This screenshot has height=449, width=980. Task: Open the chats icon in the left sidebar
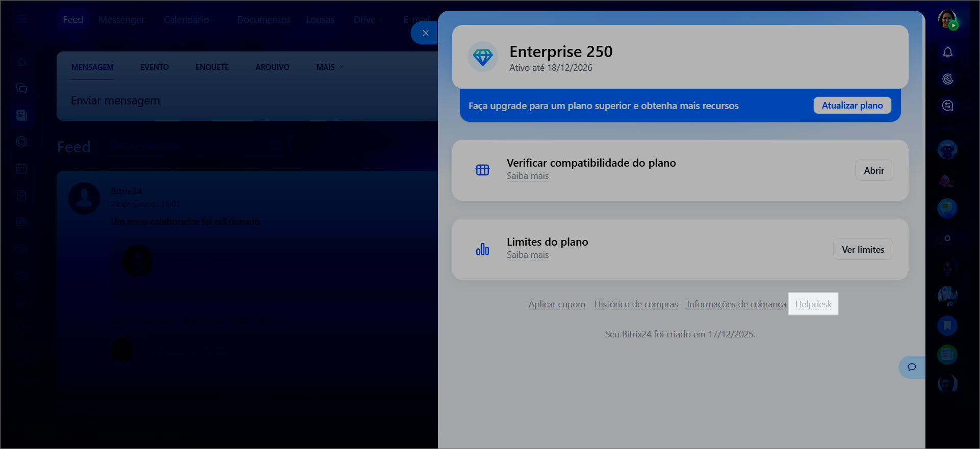point(21,88)
